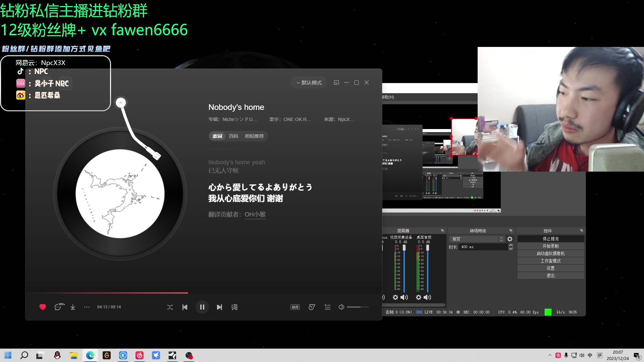Adjust the volume slider in player
This screenshot has height=362, width=644.
[x=358, y=307]
